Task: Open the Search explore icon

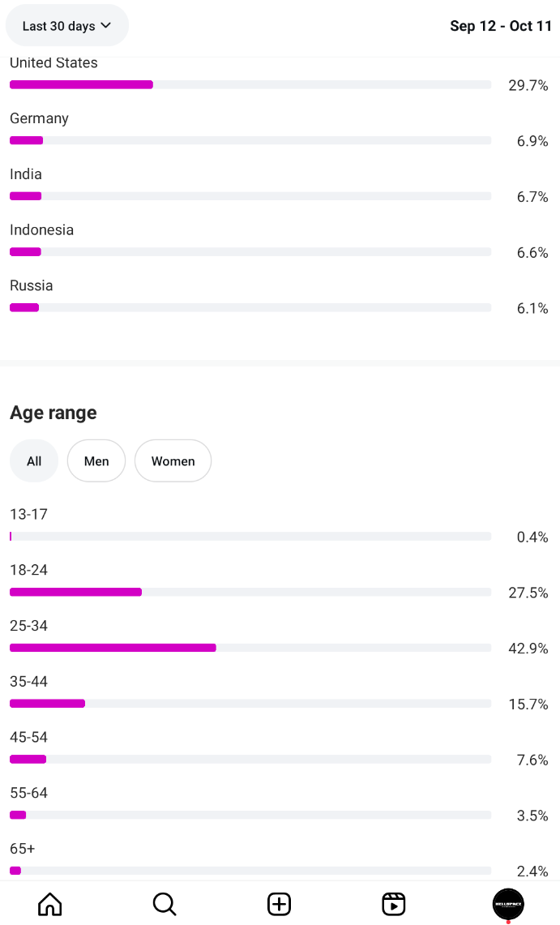Action: [165, 904]
